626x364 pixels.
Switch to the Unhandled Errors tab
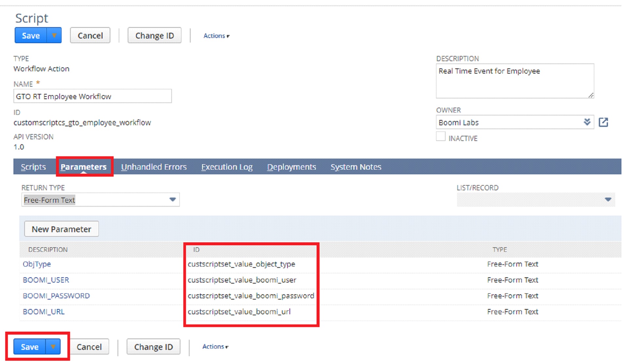pyautogui.click(x=154, y=167)
